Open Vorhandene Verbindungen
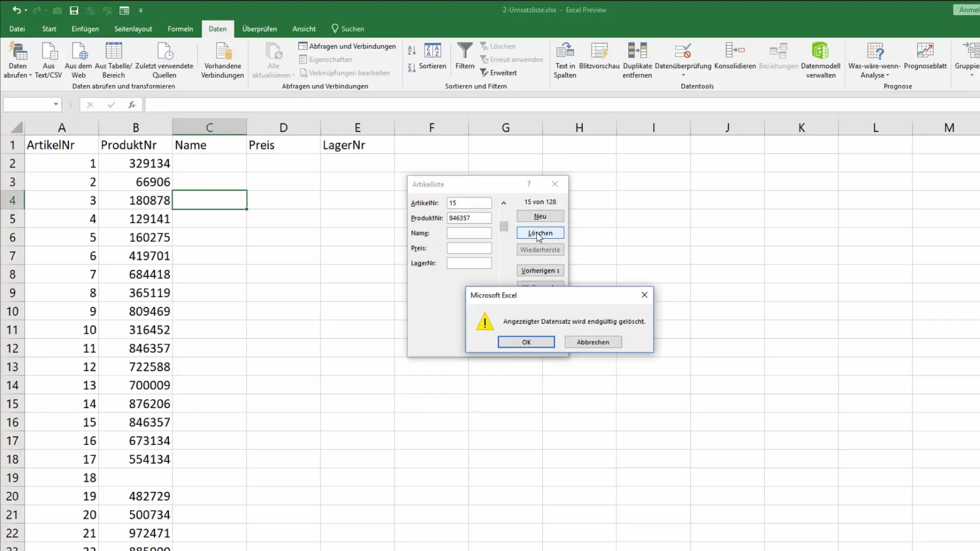The height and width of the screenshot is (551, 980). point(223,60)
